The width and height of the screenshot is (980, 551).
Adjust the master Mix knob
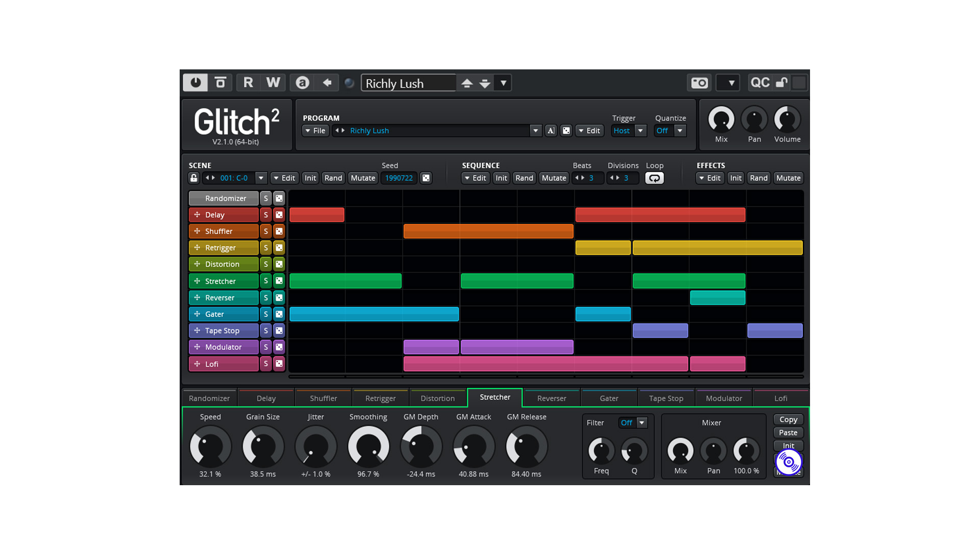721,120
